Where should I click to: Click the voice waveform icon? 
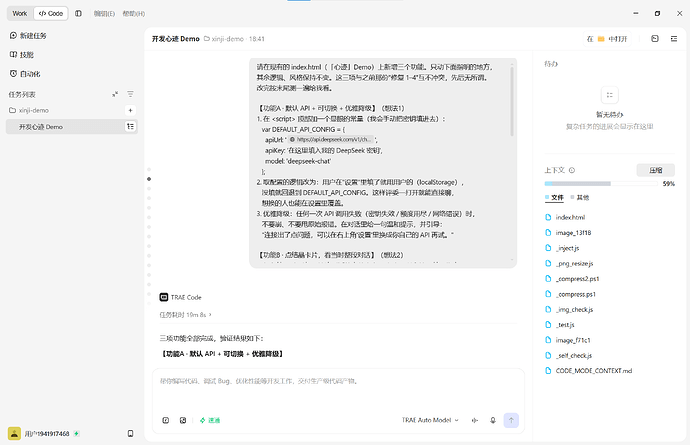(x=475, y=420)
